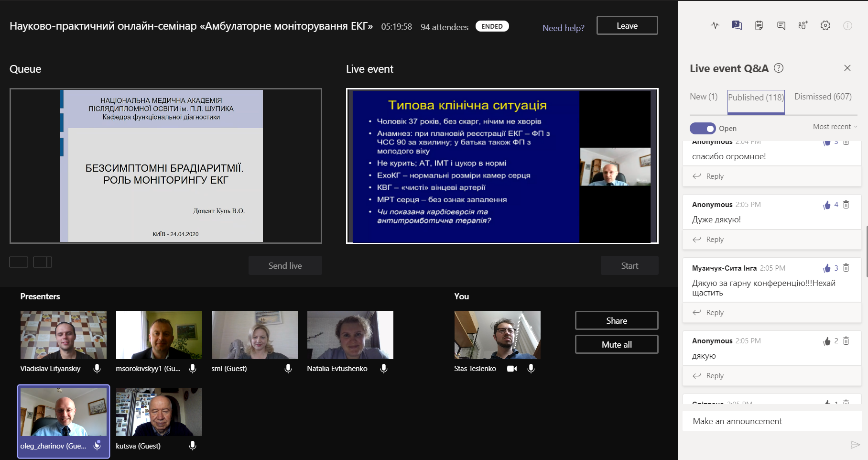Click the Mute all button
Image resolution: width=868 pixels, height=460 pixels.
(x=617, y=344)
